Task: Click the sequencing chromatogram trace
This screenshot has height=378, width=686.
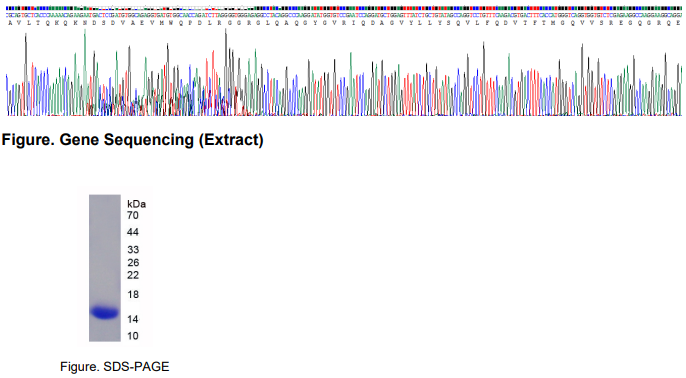Action: pos(344,73)
